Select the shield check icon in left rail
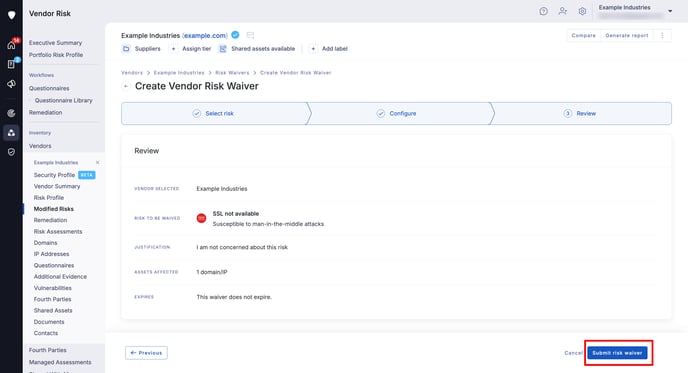 coord(11,152)
